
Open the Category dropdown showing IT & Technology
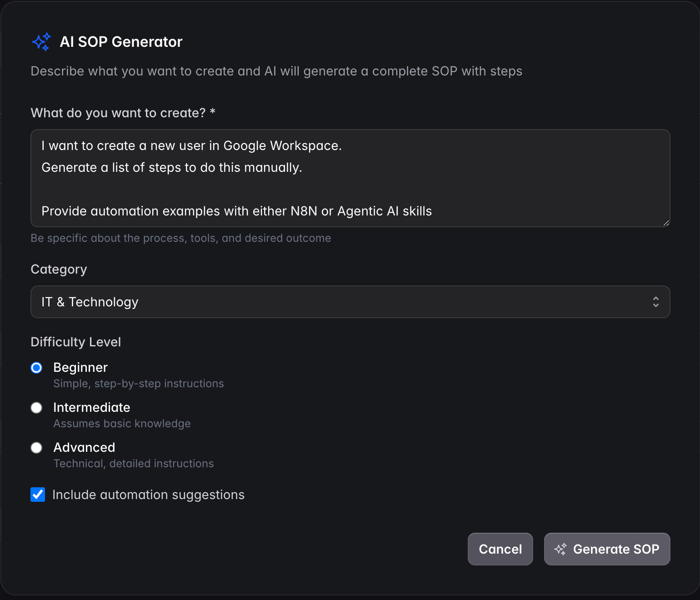350,302
